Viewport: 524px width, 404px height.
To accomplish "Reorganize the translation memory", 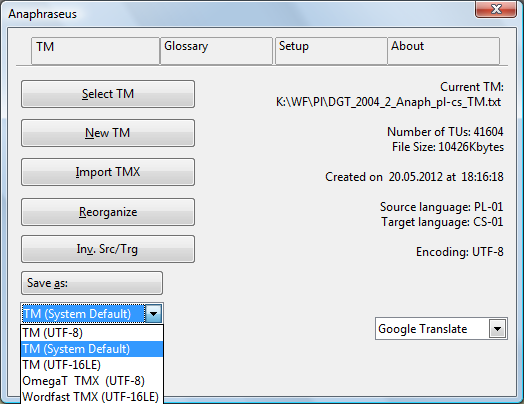I will point(108,212).
